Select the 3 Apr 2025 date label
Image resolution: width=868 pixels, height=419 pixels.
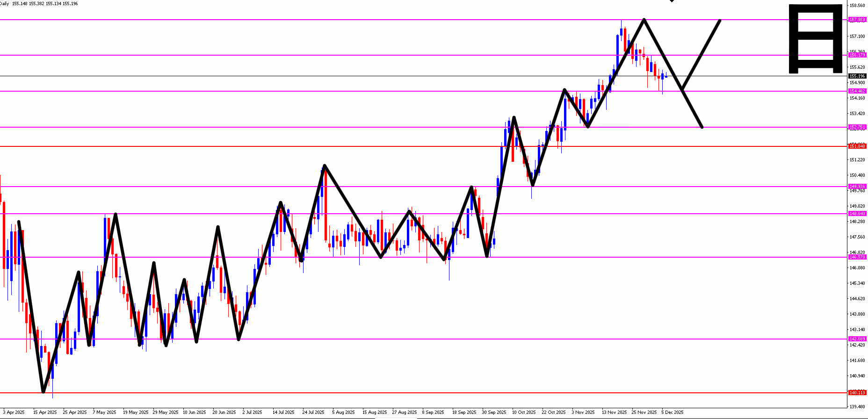[14, 412]
